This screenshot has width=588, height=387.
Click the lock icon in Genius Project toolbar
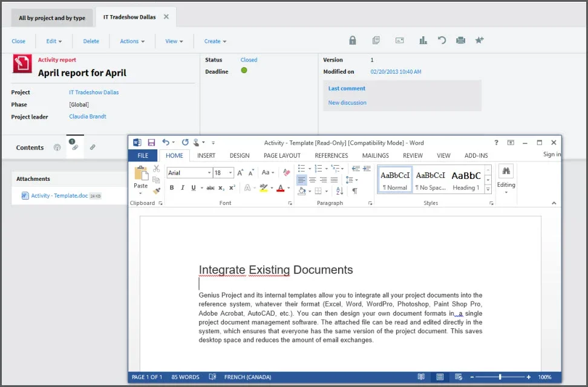point(353,41)
